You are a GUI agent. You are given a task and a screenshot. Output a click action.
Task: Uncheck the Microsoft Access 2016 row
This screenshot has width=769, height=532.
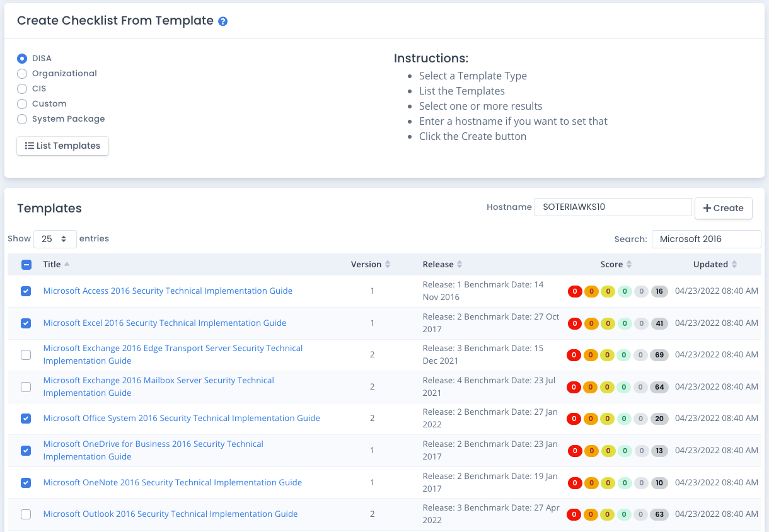(x=26, y=291)
